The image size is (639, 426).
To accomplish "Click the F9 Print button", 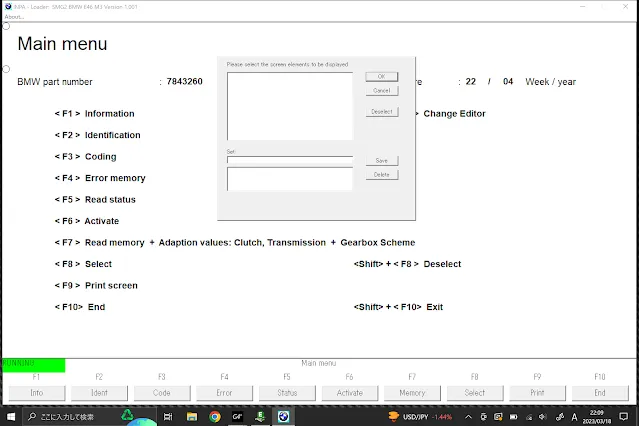I will (x=537, y=393).
